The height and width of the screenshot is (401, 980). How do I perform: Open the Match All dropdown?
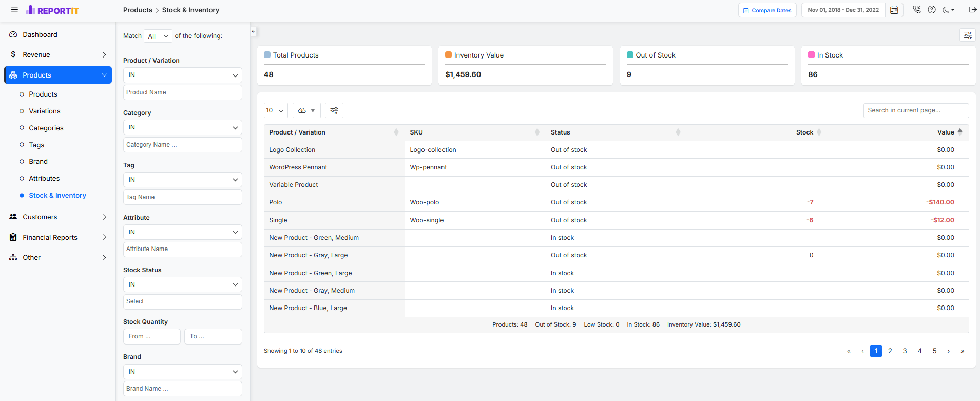(x=158, y=36)
